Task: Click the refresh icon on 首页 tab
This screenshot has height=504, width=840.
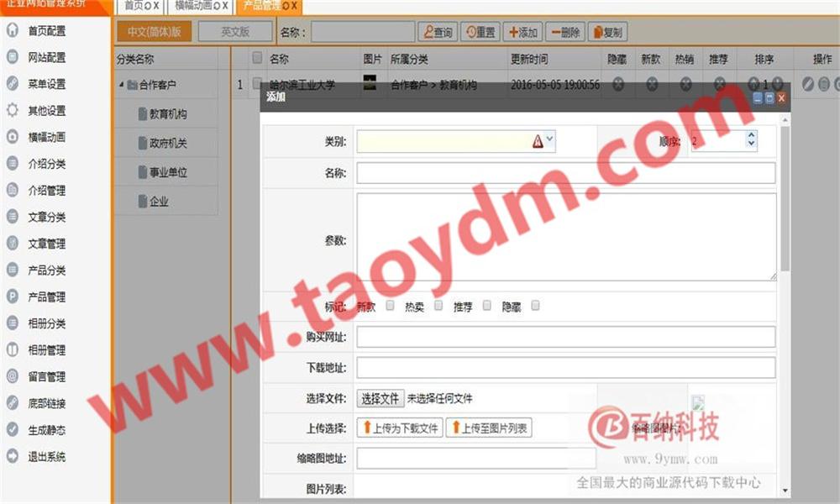Action: click(x=148, y=6)
